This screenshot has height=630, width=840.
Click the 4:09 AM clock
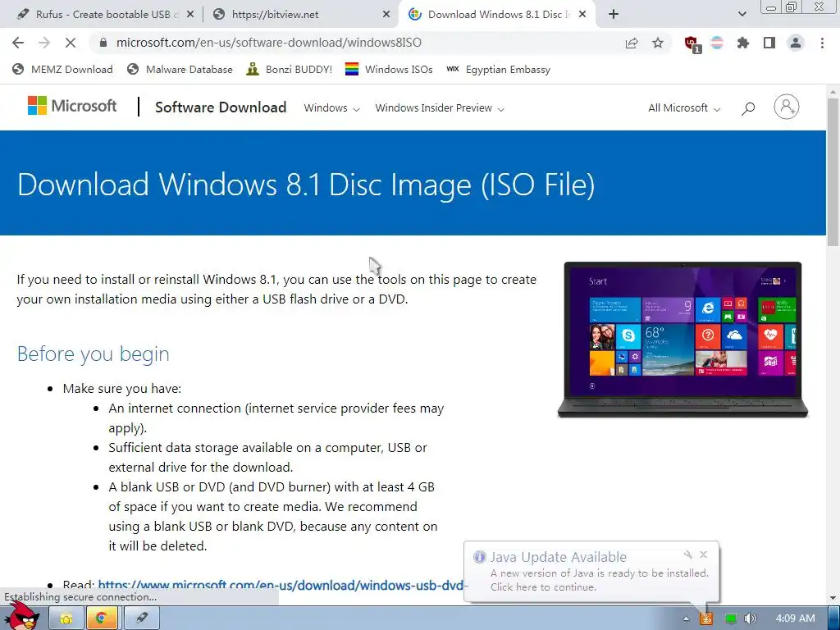click(795, 619)
